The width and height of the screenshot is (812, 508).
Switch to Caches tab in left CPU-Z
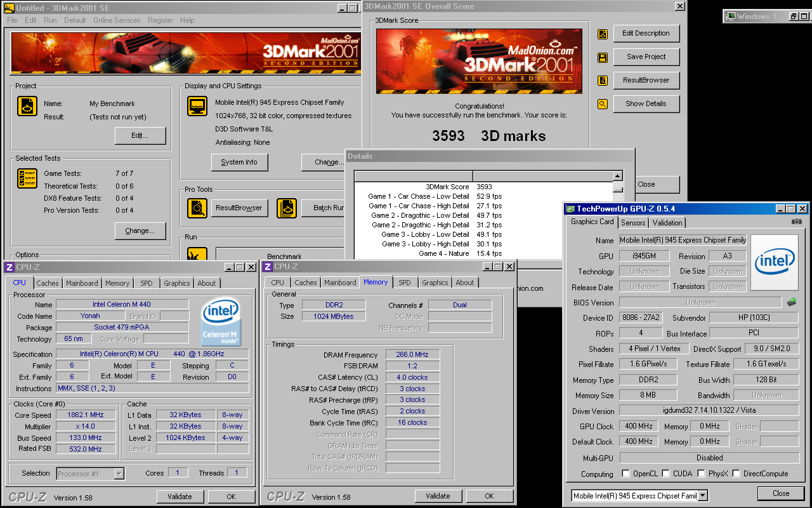(x=47, y=283)
